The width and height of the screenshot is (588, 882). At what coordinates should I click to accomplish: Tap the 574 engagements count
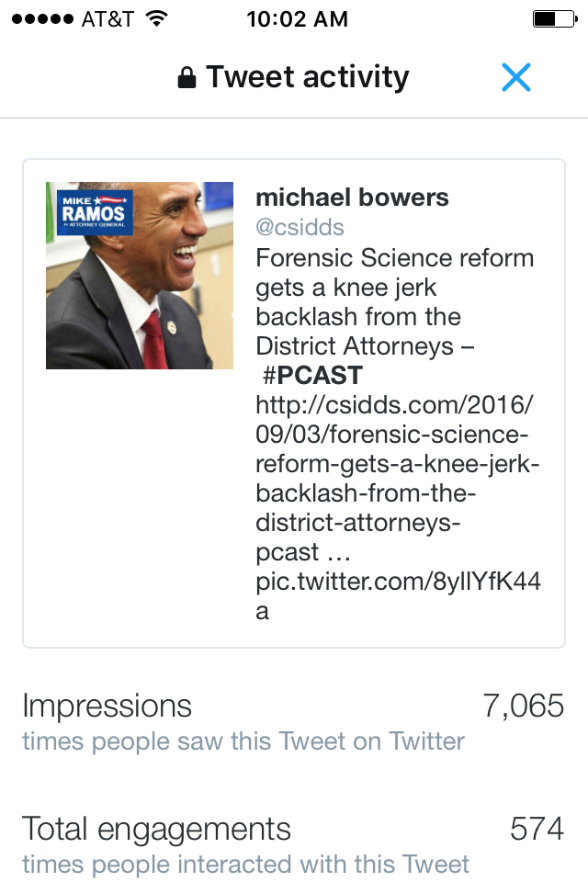click(x=537, y=829)
